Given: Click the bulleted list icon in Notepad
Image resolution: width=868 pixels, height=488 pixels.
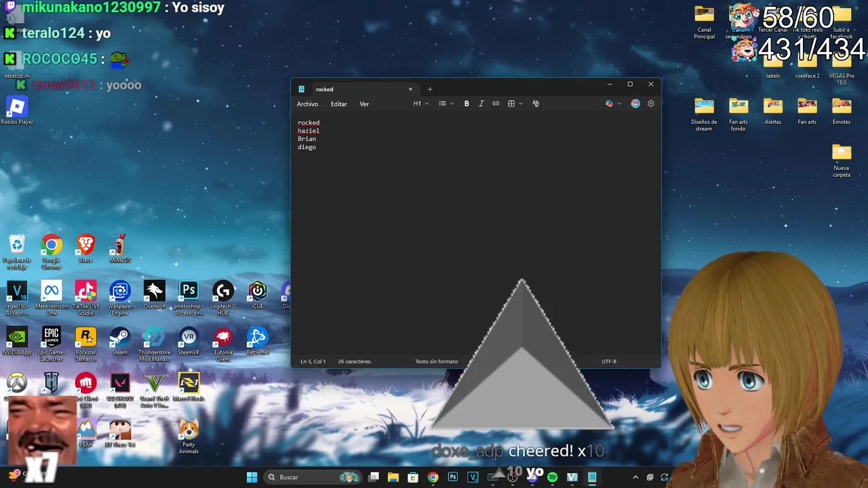Looking at the screenshot, I should point(442,104).
